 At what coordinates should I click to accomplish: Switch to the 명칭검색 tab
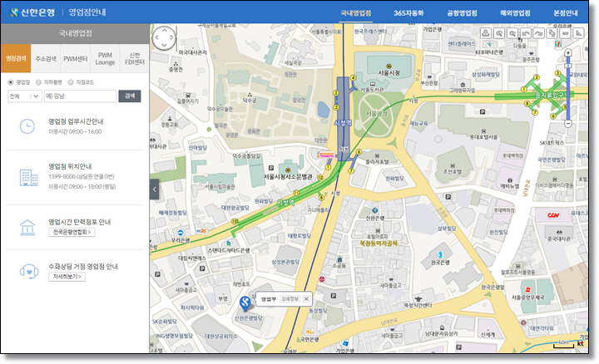tap(16, 58)
